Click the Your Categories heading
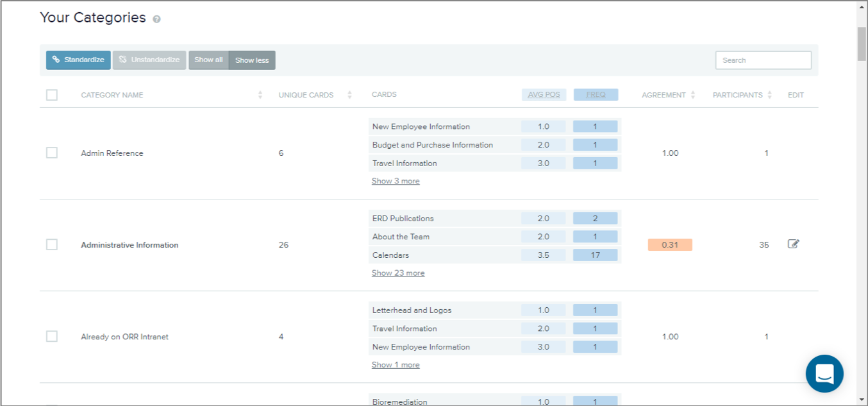This screenshot has height=406, width=868. click(93, 17)
